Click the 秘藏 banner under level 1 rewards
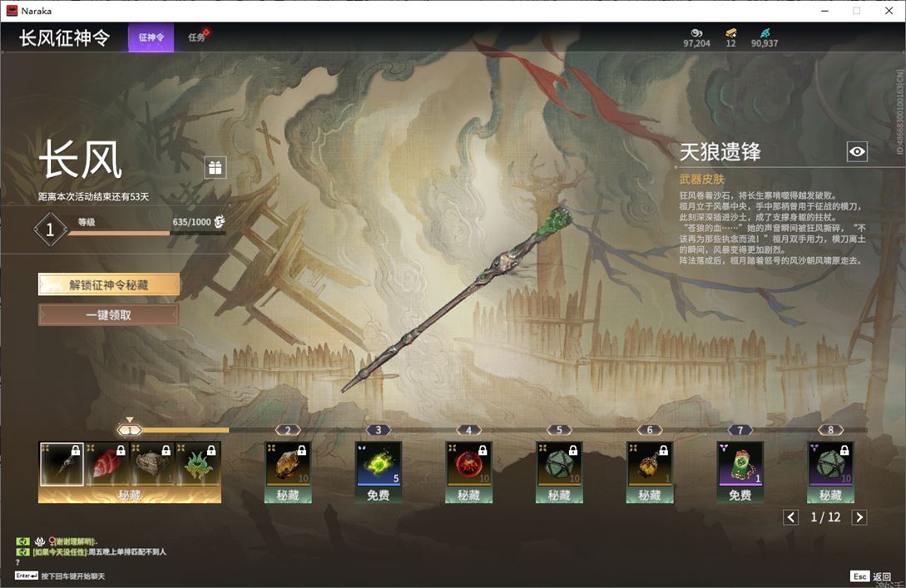The width and height of the screenshot is (906, 588). tap(130, 495)
